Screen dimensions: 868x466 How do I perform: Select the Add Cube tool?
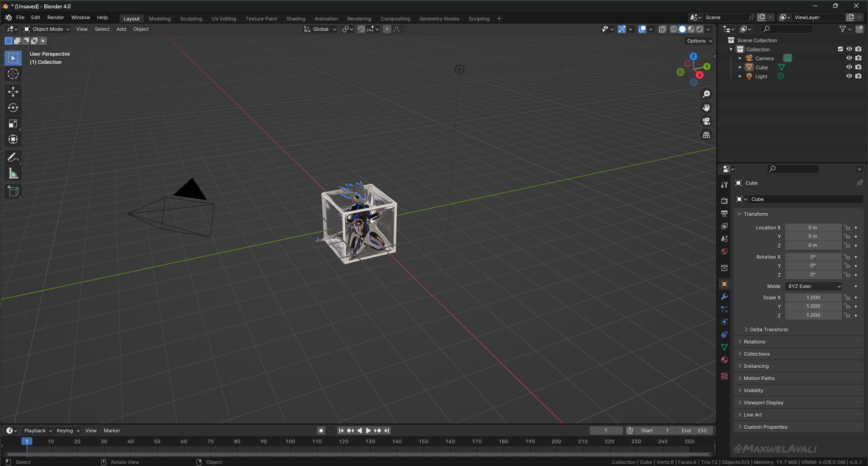tap(13, 191)
